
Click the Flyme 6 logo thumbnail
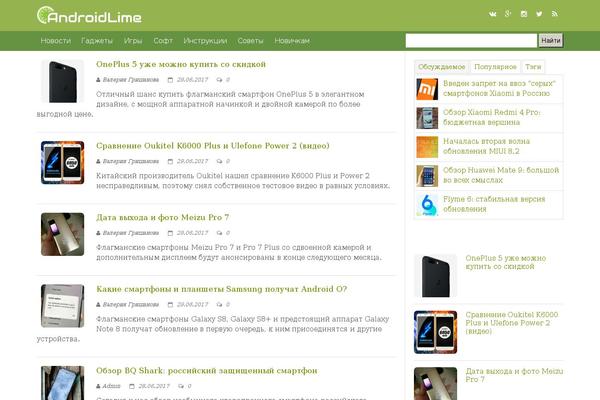427,205
